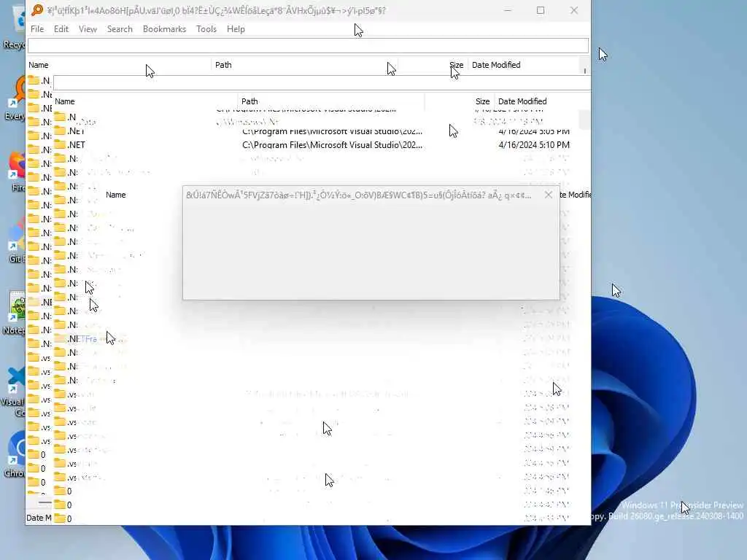The width and height of the screenshot is (747, 560).
Task: Click the inner results list vertical scrollbar
Action: 584,119
